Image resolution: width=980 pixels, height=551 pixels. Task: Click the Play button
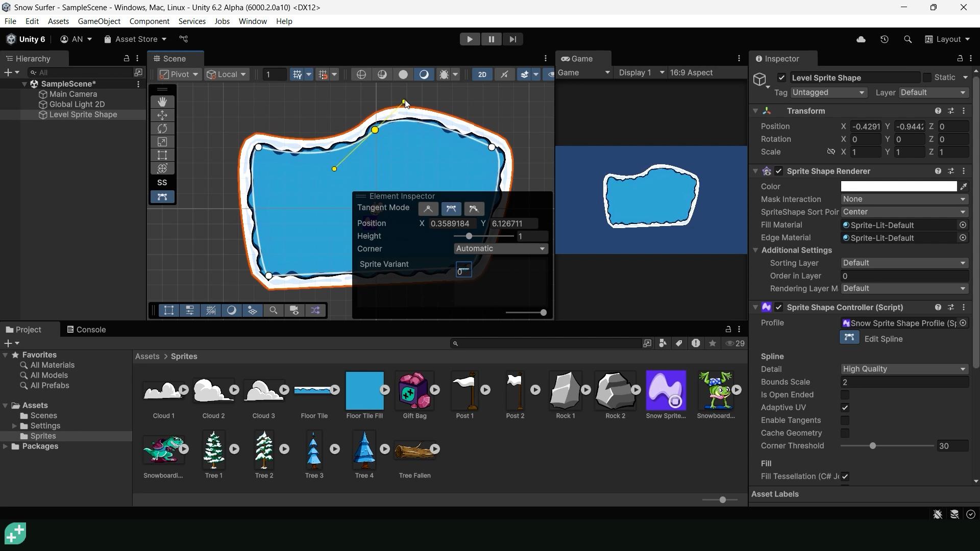coord(470,39)
